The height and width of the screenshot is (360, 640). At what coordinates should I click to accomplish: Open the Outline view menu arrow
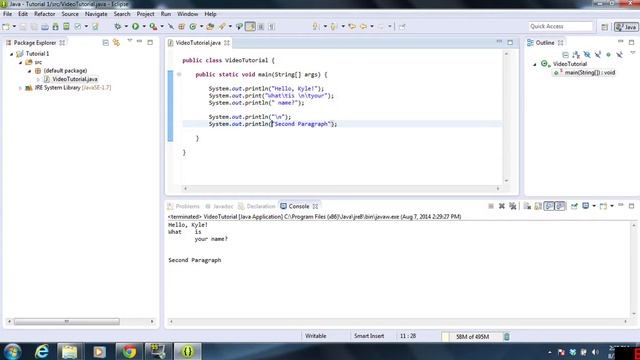[x=633, y=53]
